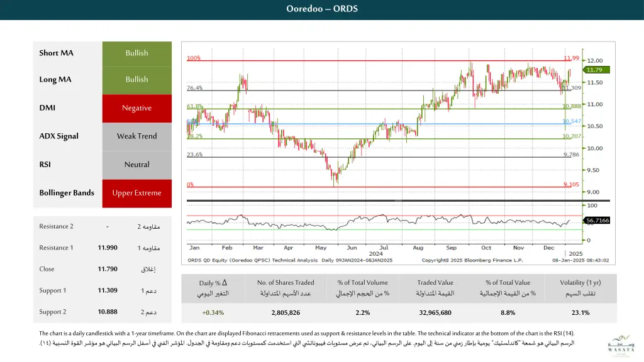Click the Bullish cell next to Short MA
This screenshot has width=644, height=362.
pyautogui.click(x=136, y=53)
